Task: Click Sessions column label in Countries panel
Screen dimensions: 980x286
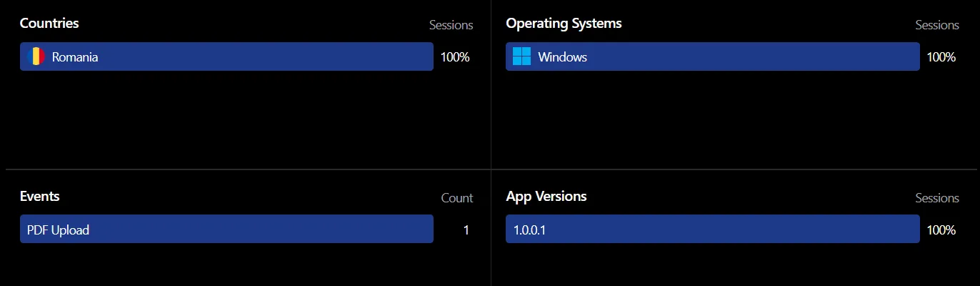Action: tap(451, 25)
